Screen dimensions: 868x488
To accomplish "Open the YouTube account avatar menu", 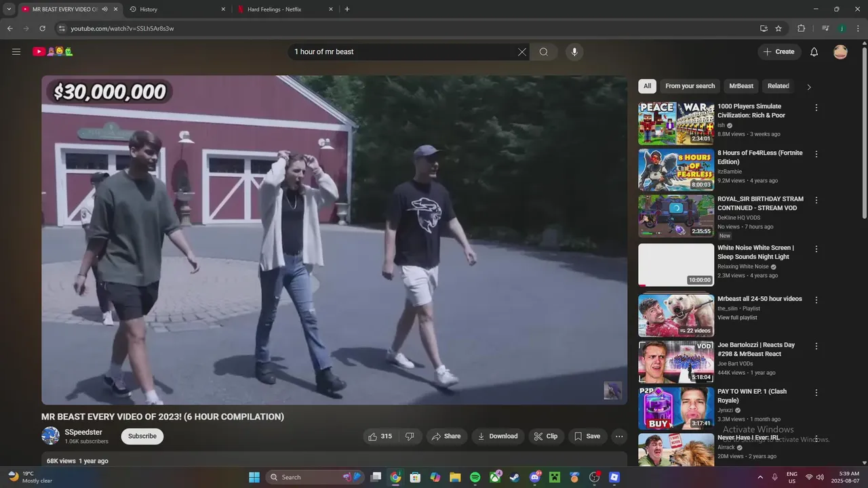I will [840, 52].
